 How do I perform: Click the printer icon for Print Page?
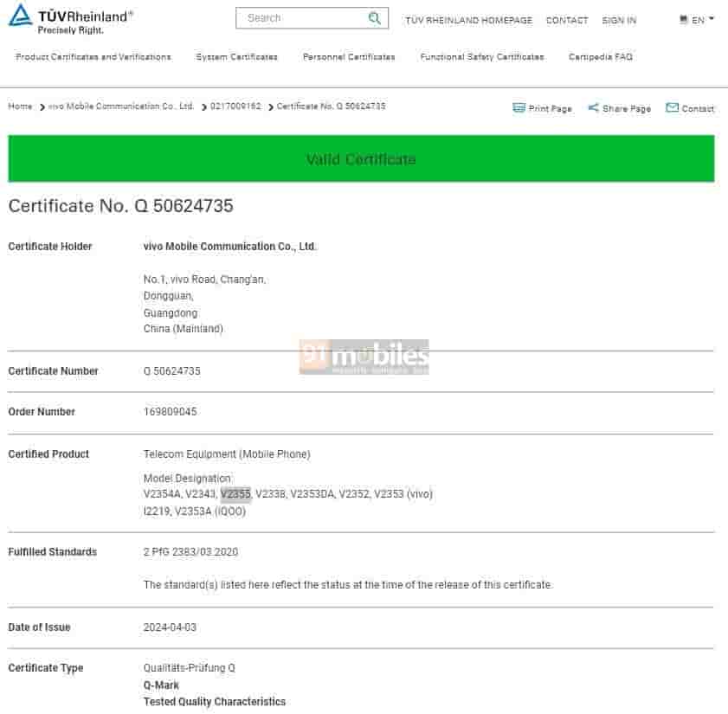519,108
